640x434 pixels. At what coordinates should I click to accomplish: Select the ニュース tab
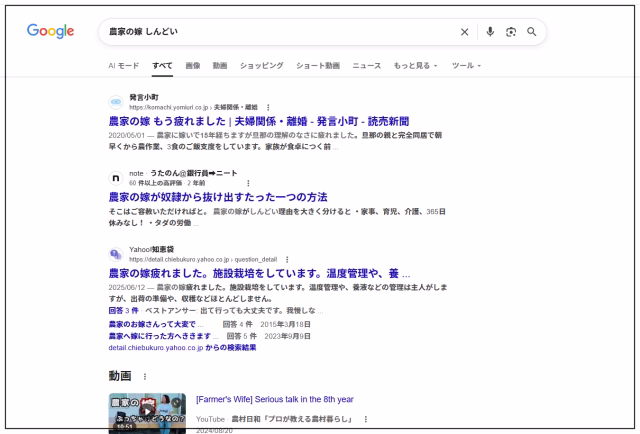click(367, 66)
